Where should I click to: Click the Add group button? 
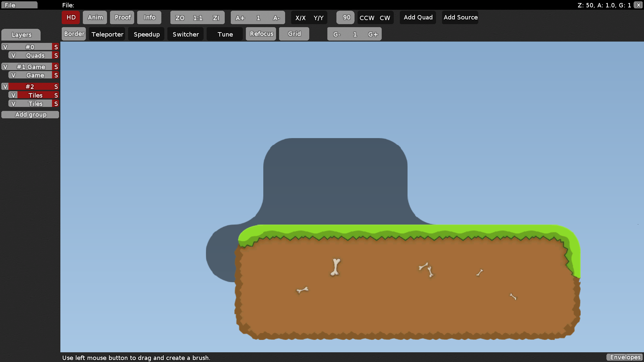pyautogui.click(x=30, y=115)
